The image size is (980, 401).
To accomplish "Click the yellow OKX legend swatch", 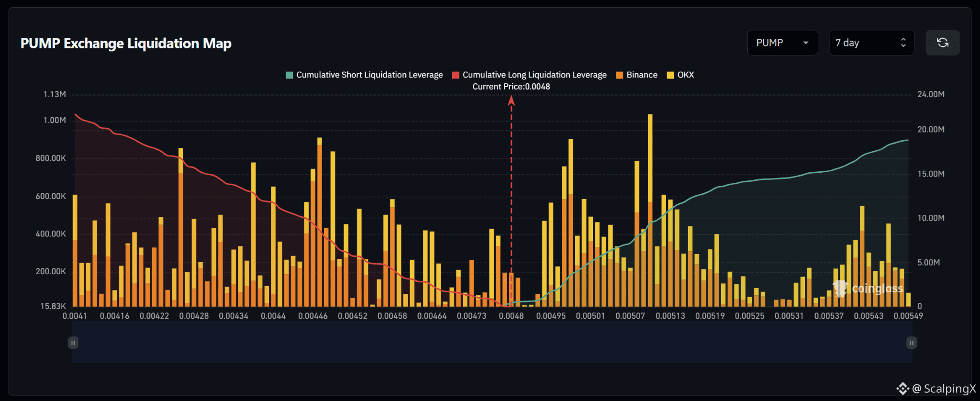I will 670,75.
